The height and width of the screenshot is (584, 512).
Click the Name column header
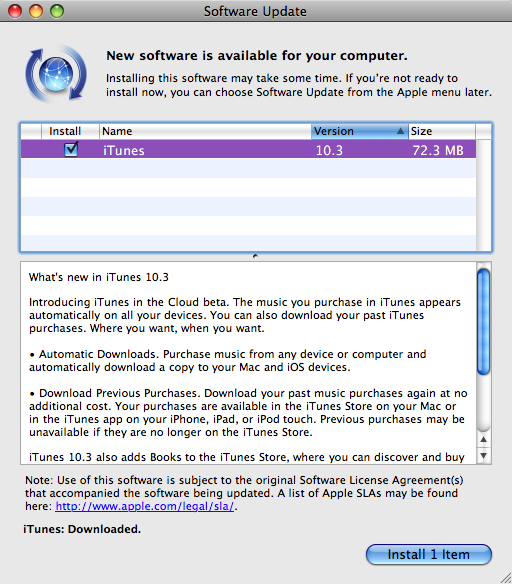[x=205, y=131]
